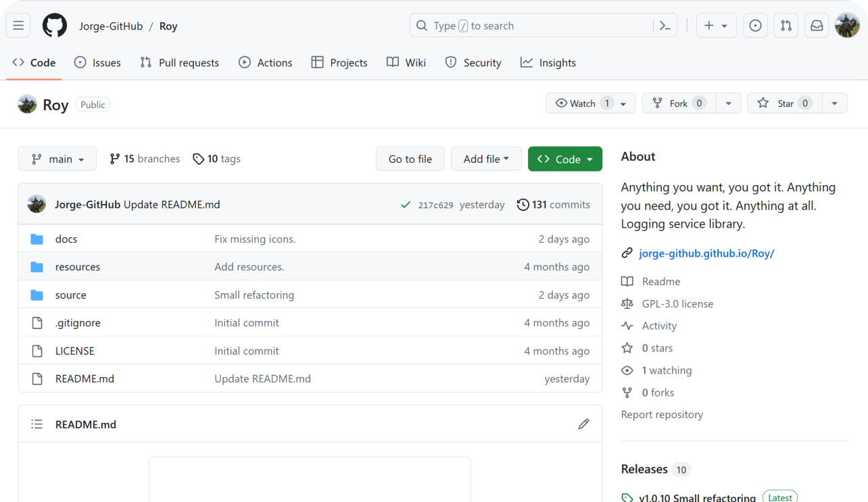Screen dimensions: 868x502
Task: Click the README.md file icon
Action: [37, 379]
